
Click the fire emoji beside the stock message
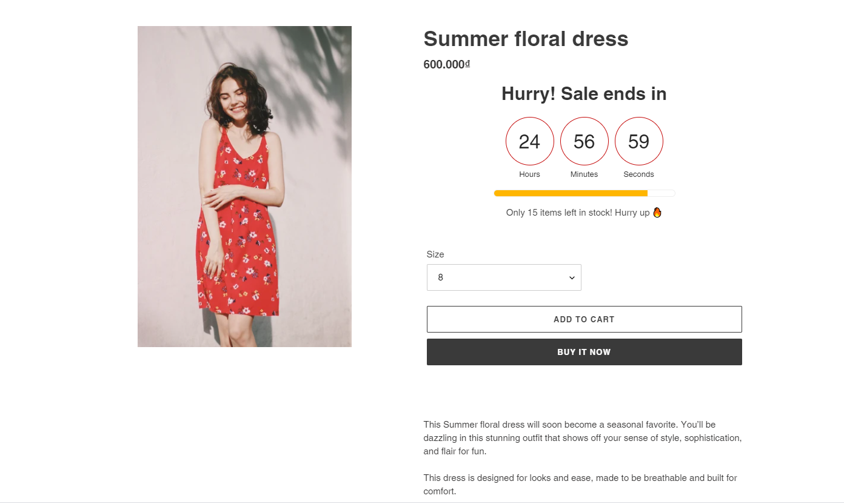click(657, 213)
